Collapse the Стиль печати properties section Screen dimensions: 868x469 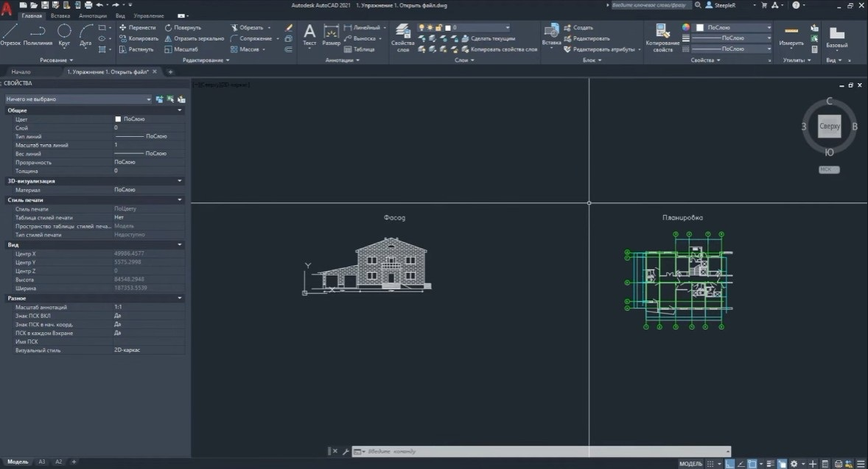pos(179,200)
